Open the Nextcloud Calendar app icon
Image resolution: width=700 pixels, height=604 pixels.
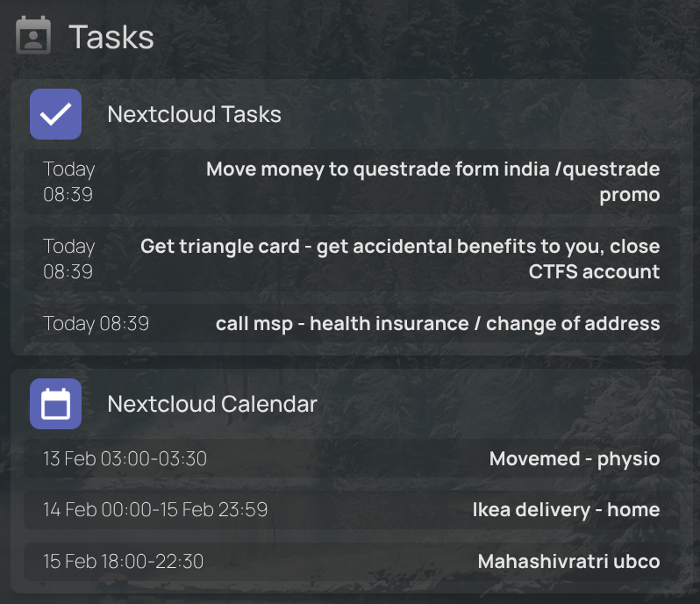click(55, 404)
